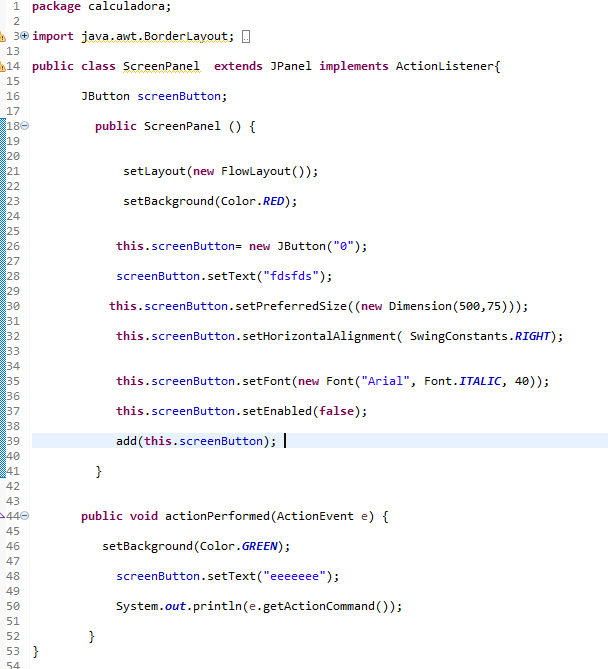Click the override indicator triangle beside line 44
This screenshot has width=608, height=669.
2,516
